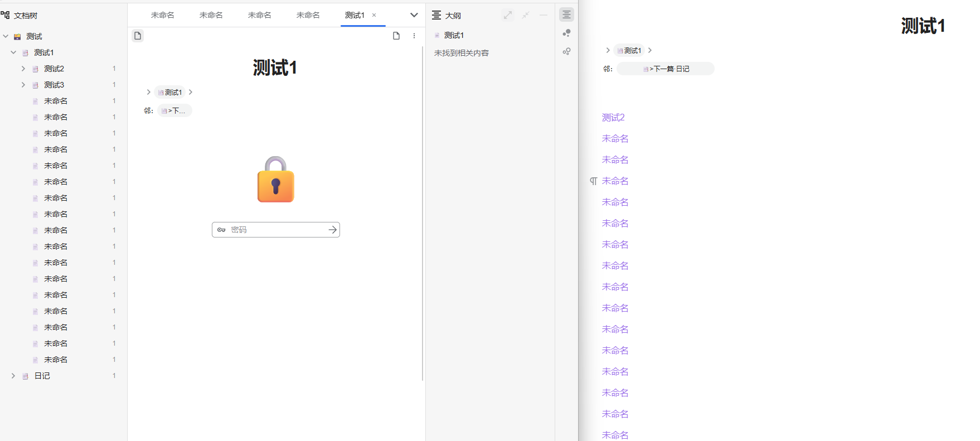Click the chevron before the right pane's 测试1 chip
This screenshot has height=441, width=980.
[608, 50]
